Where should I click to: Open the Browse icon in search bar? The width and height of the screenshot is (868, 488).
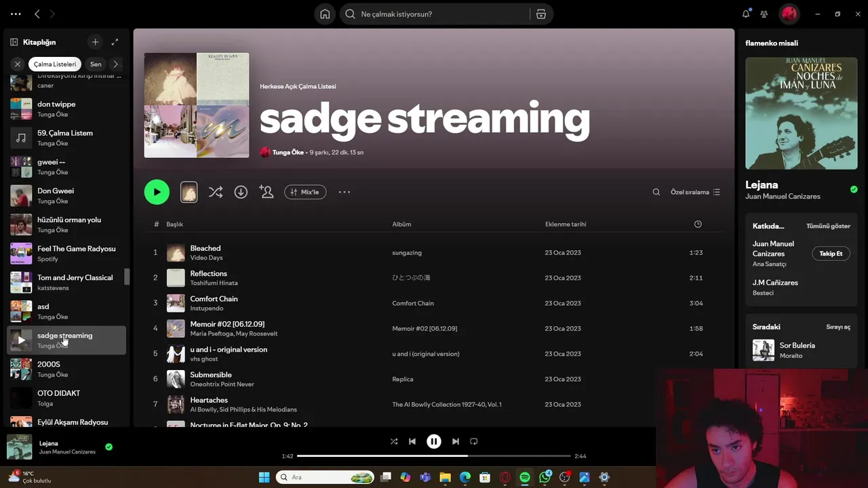[x=541, y=14]
